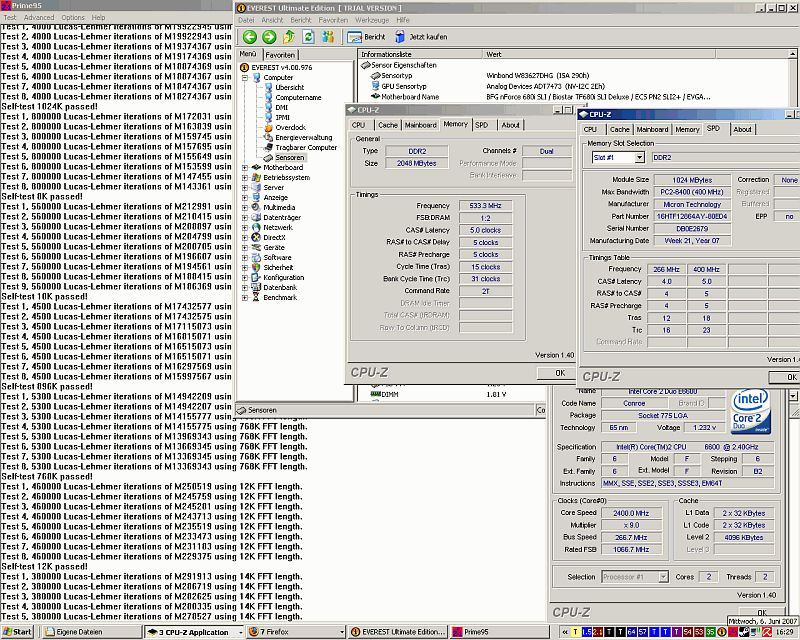The width and height of the screenshot is (800, 640).
Task: Expand the Server tree node
Action: pyautogui.click(x=245, y=187)
